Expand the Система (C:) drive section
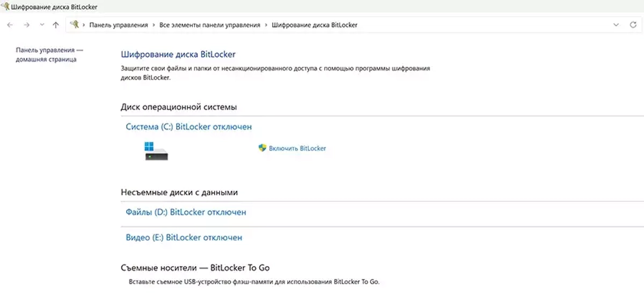 pos(188,127)
